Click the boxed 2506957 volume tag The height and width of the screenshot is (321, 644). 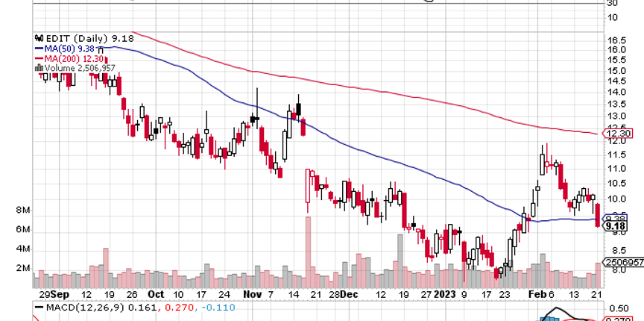coord(623,263)
